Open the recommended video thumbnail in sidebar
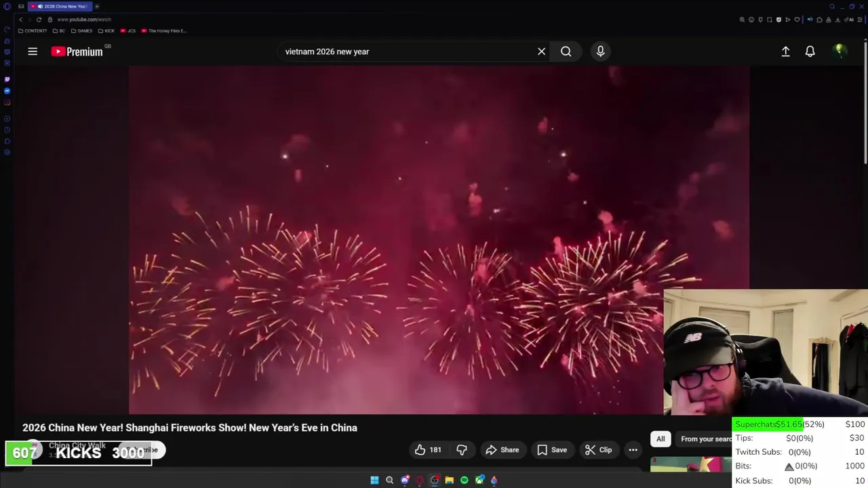Image resolution: width=868 pixels, height=488 pixels. (x=691, y=465)
